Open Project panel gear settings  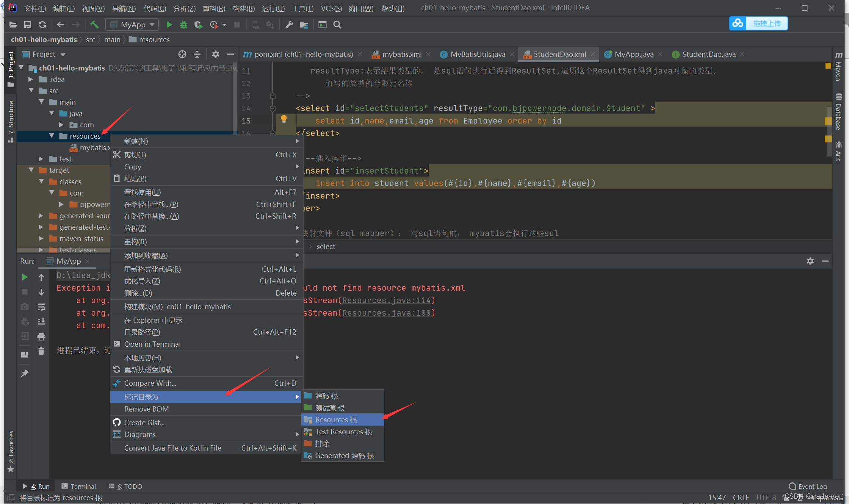215,54
